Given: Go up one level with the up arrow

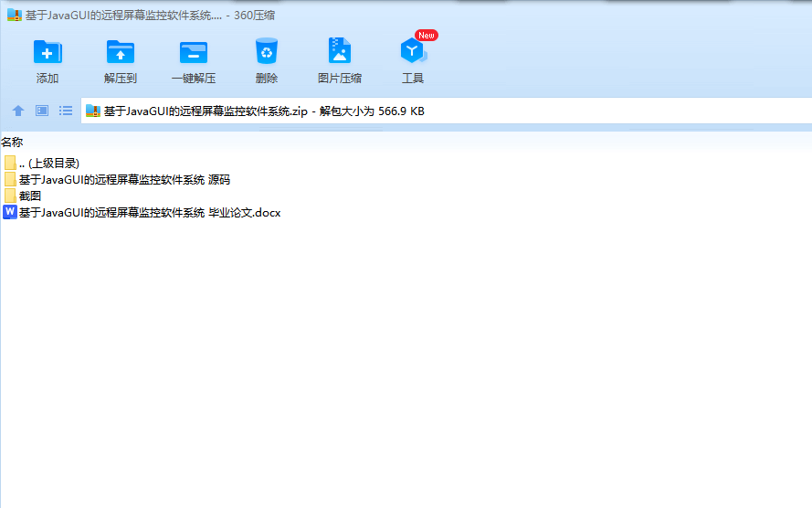Looking at the screenshot, I should (18, 111).
